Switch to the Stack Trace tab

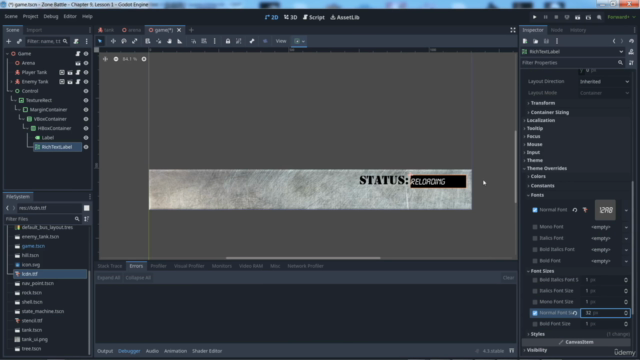tap(109, 266)
